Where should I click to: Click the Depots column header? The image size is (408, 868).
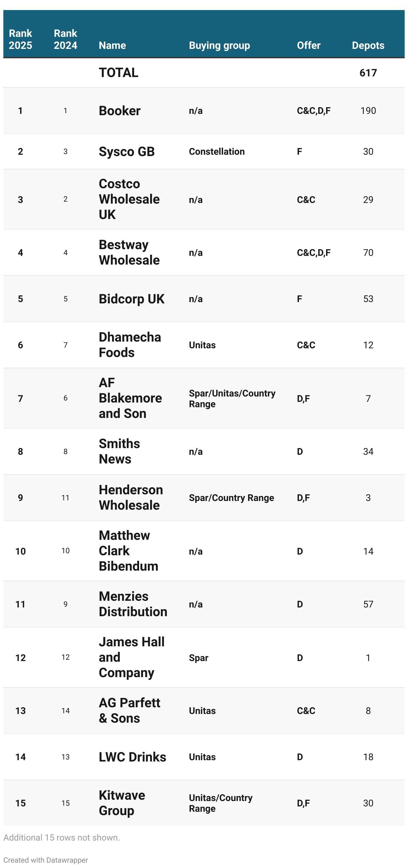pyautogui.click(x=368, y=45)
